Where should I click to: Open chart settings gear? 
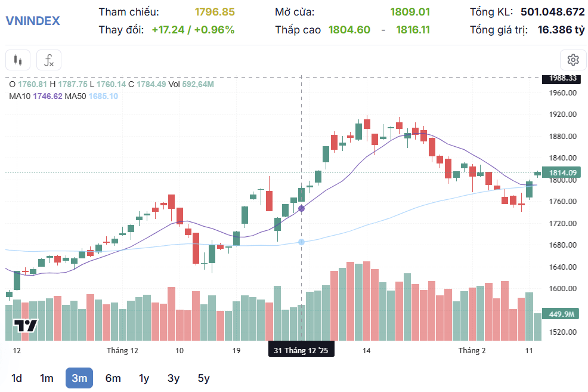click(x=573, y=60)
